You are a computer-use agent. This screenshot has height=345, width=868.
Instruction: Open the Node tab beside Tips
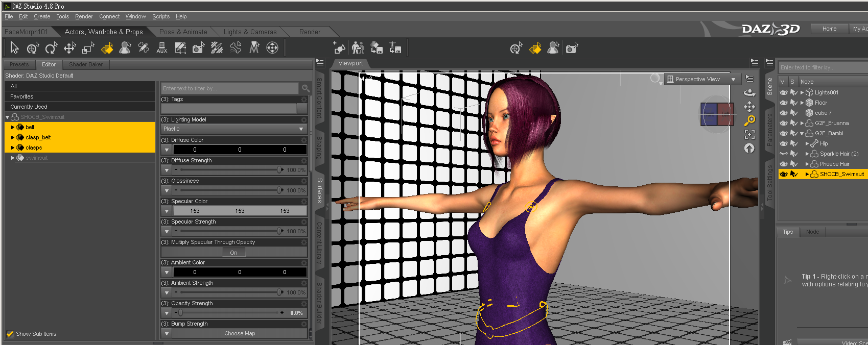point(812,232)
